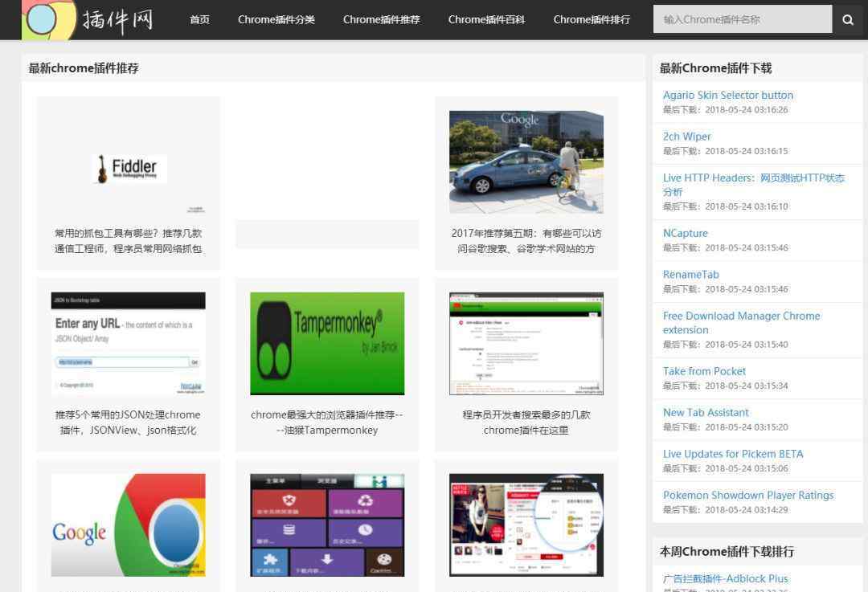Open article about 油猴Tampermonkey

(327, 423)
